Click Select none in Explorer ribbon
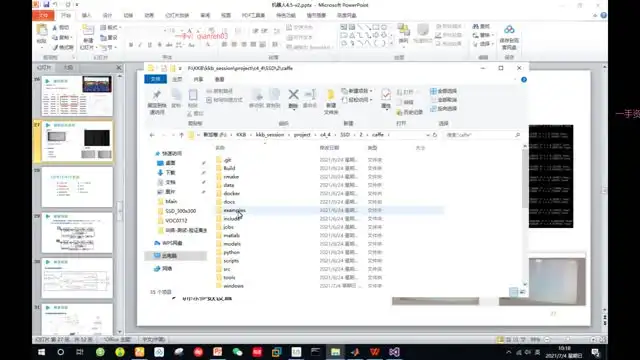 pos(443,100)
